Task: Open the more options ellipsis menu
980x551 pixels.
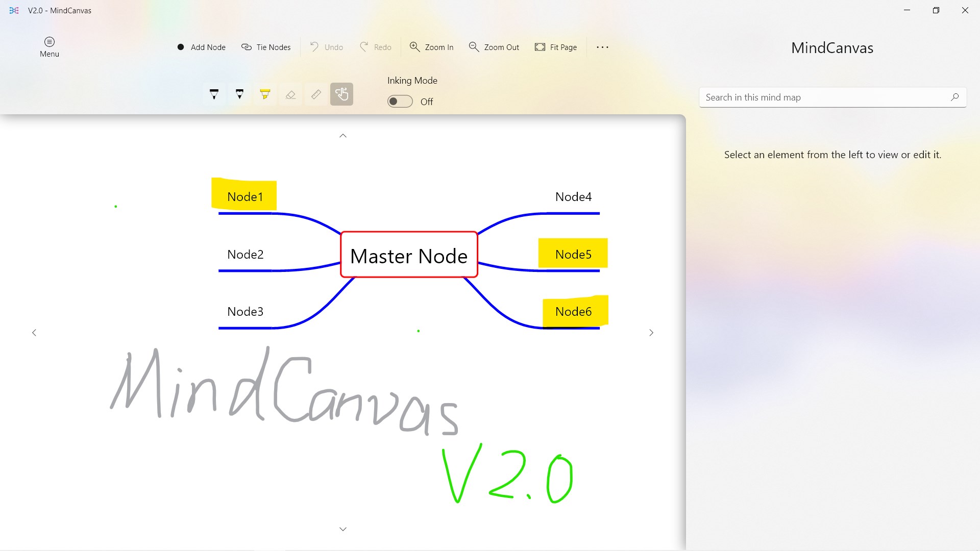Action: [x=602, y=47]
